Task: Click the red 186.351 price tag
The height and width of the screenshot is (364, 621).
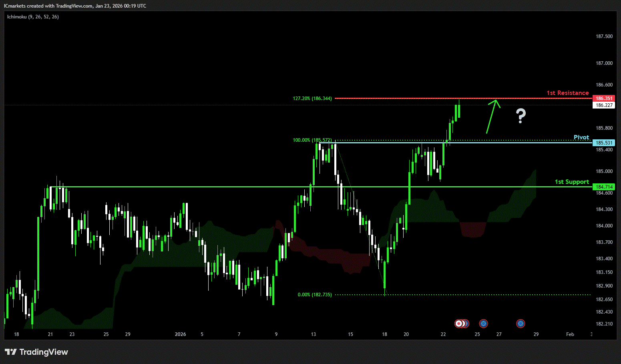Action: click(x=604, y=99)
